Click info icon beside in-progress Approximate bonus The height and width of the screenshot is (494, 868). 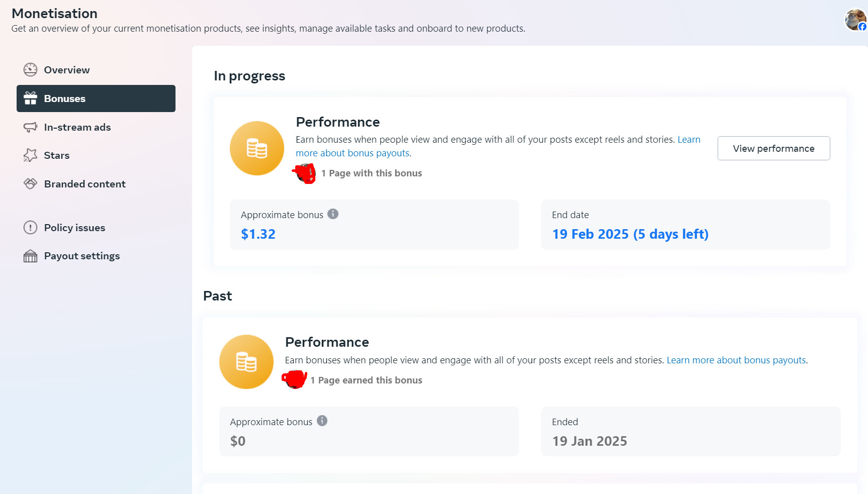pyautogui.click(x=333, y=214)
